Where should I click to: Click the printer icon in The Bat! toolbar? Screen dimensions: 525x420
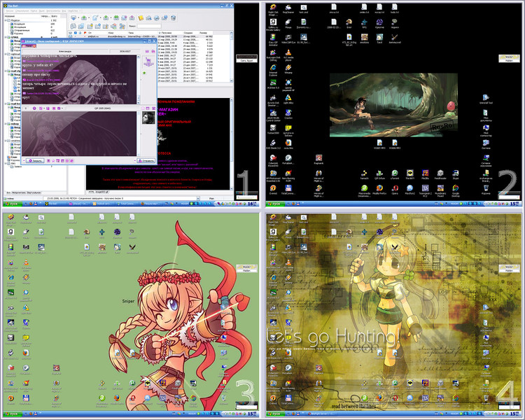pos(157,17)
